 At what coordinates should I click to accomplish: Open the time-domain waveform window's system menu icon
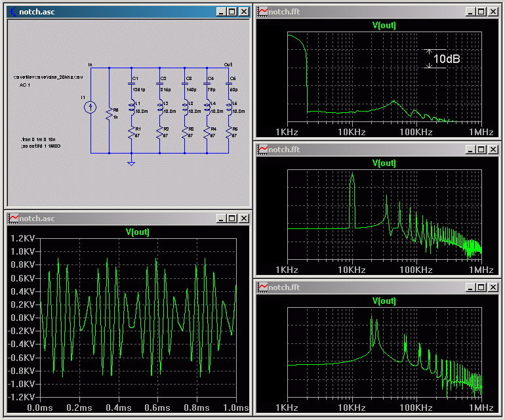click(x=12, y=219)
